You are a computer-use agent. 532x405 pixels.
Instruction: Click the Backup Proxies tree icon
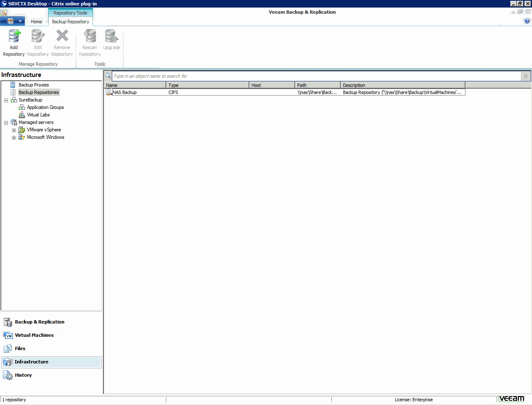(13, 85)
